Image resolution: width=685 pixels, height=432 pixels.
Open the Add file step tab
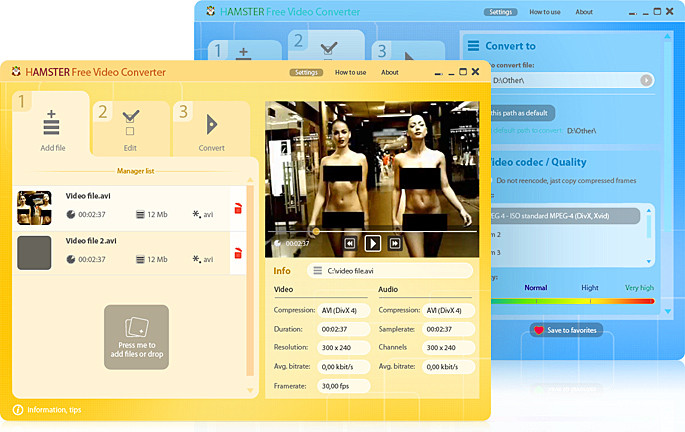[x=52, y=124]
